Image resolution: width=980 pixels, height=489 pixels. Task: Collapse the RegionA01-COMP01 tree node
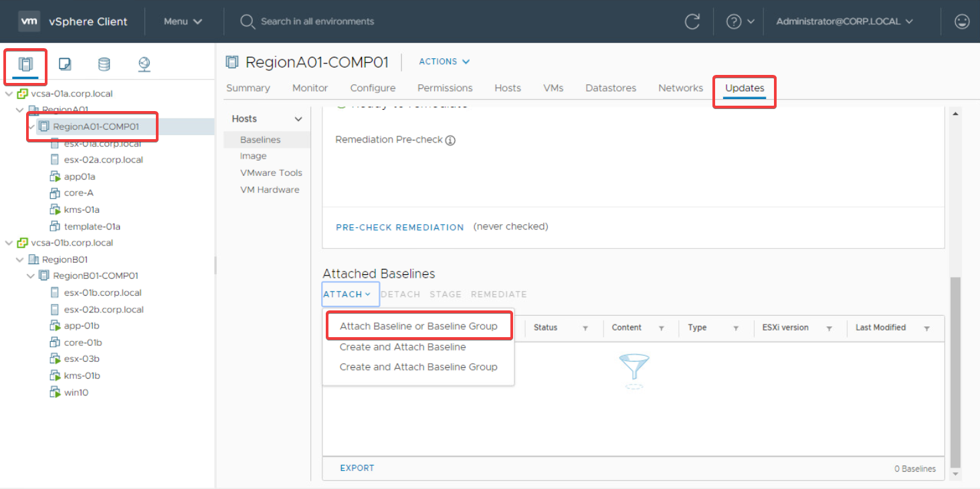pyautogui.click(x=31, y=126)
